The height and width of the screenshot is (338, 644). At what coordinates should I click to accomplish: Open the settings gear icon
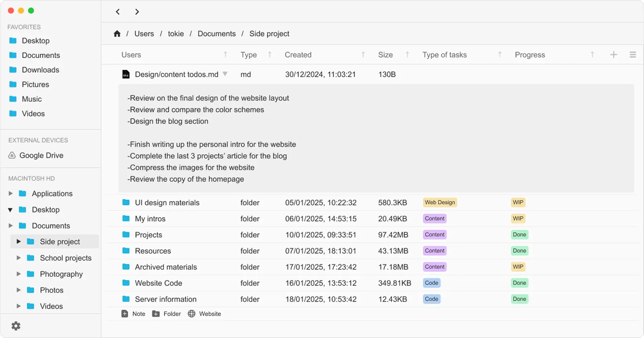[x=16, y=326]
